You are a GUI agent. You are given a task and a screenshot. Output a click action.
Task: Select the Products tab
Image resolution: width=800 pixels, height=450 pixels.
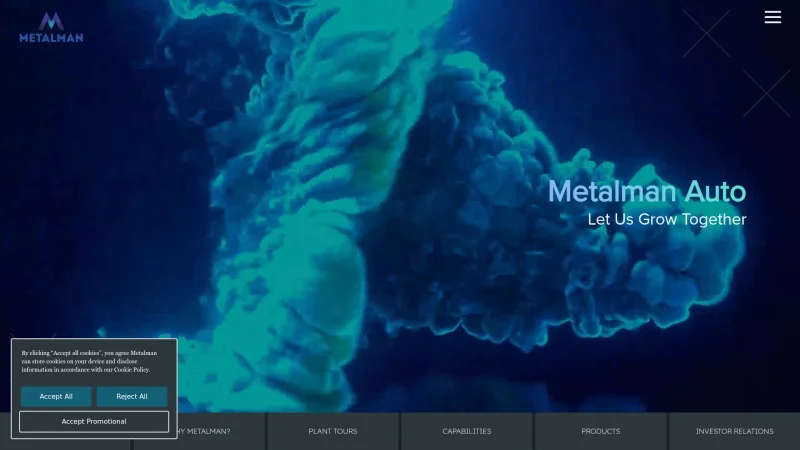coord(601,431)
